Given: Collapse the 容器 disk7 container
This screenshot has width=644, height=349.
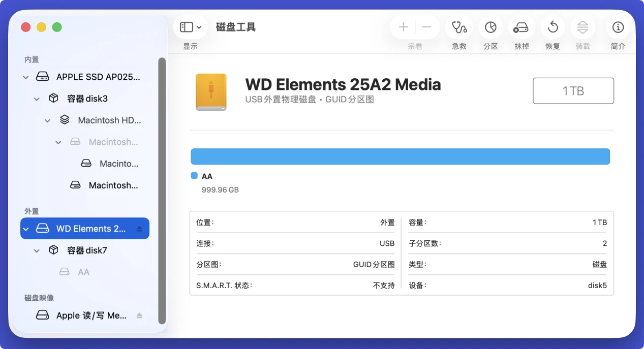Looking at the screenshot, I should pos(37,250).
